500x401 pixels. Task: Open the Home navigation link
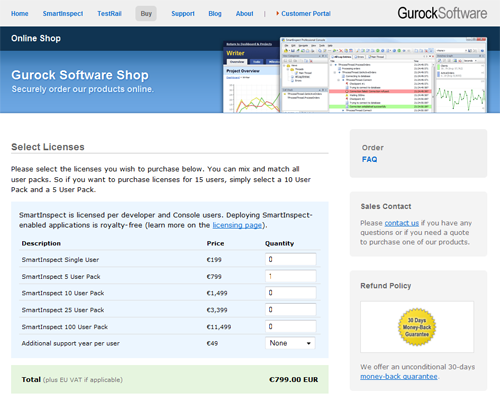point(20,14)
